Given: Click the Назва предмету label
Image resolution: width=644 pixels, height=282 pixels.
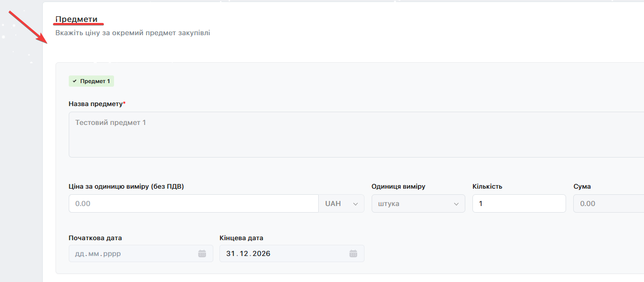Looking at the screenshot, I should 96,104.
